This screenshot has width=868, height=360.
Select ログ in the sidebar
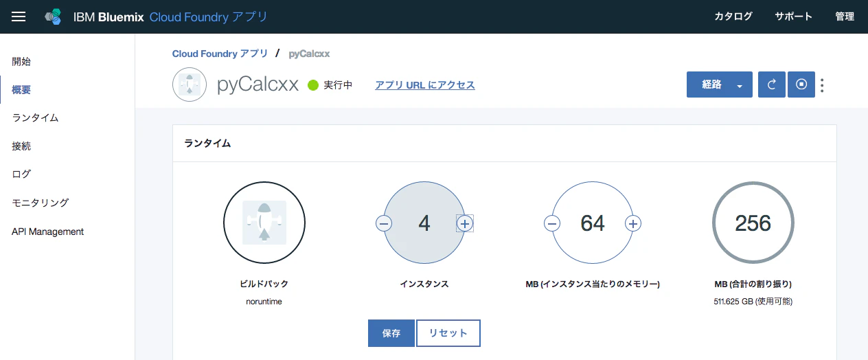click(21, 175)
